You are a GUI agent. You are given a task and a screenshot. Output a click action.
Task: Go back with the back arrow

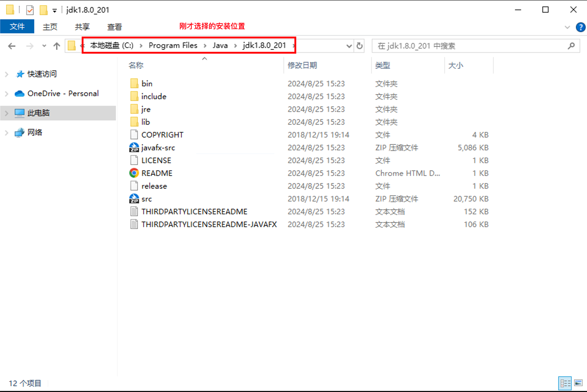(12, 46)
